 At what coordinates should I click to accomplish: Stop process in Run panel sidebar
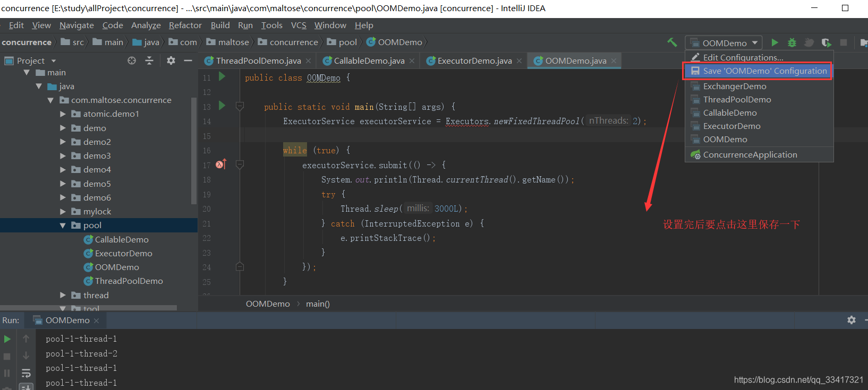(x=7, y=357)
